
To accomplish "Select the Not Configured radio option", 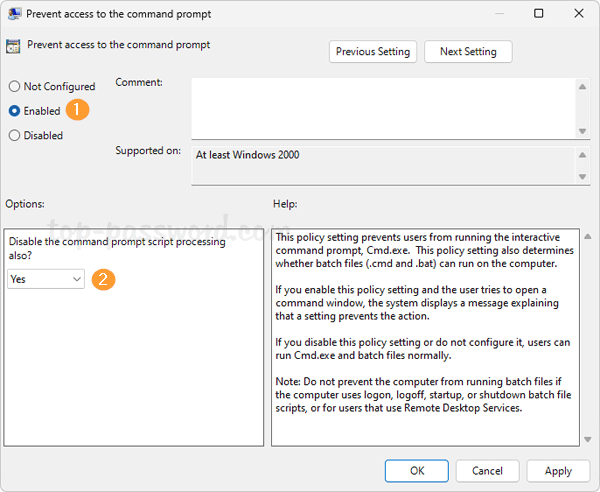I will (15, 87).
